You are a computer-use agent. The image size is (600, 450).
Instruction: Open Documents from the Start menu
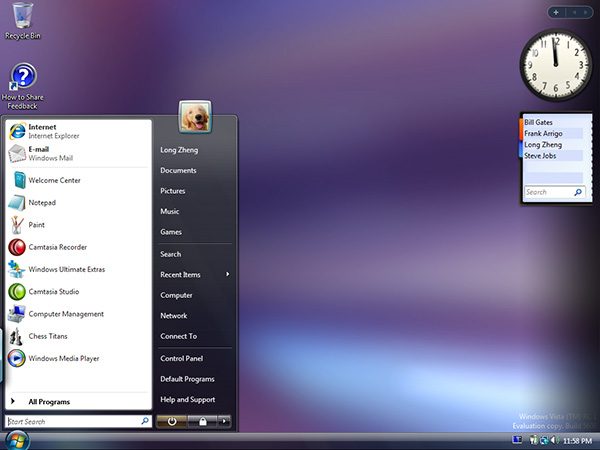click(x=178, y=171)
